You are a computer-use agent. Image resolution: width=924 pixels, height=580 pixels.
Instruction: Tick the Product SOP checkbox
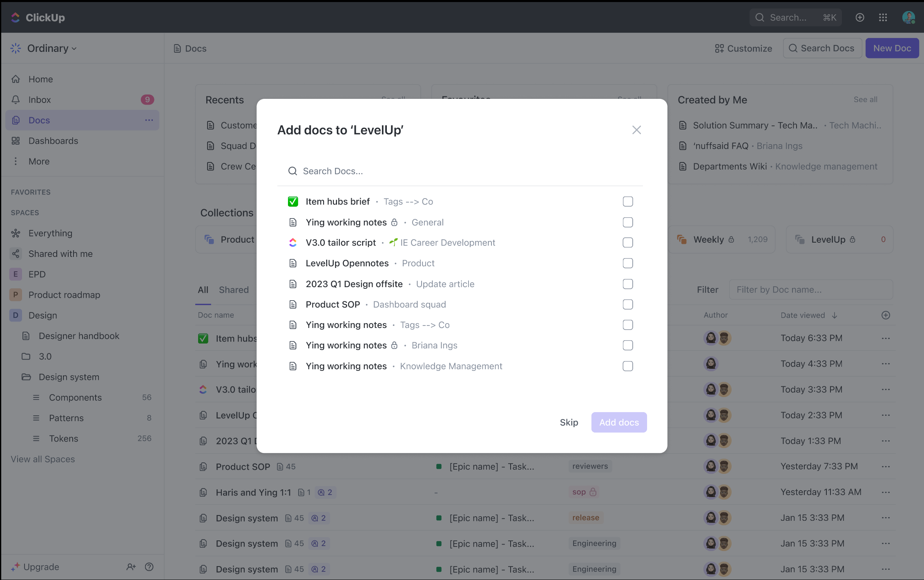(628, 304)
